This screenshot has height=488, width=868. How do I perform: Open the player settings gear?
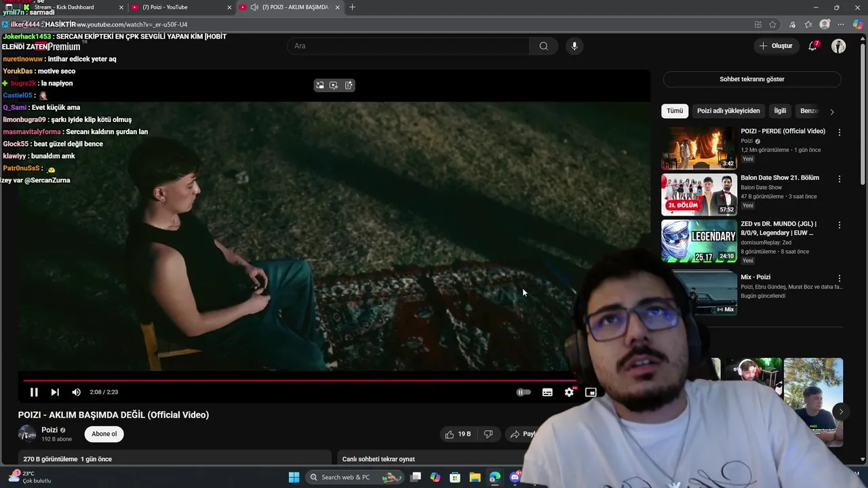click(x=569, y=392)
